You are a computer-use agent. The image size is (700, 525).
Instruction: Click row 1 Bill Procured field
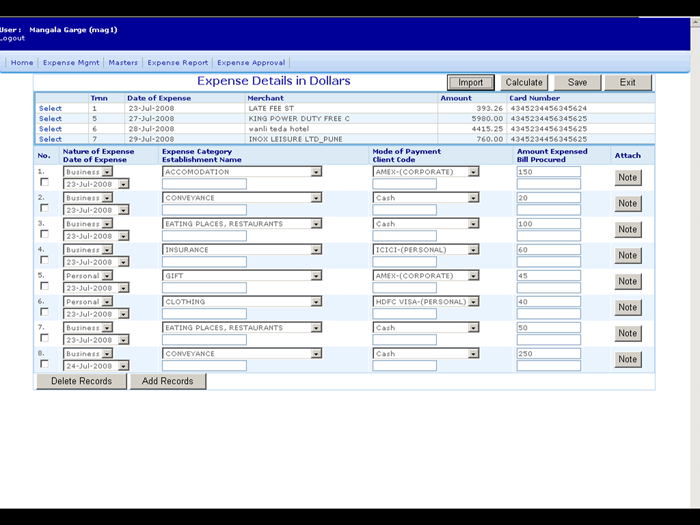click(x=549, y=184)
